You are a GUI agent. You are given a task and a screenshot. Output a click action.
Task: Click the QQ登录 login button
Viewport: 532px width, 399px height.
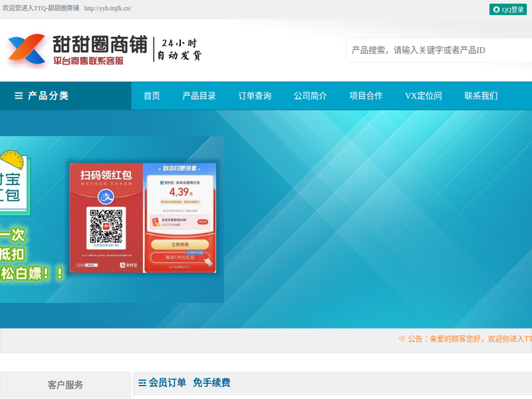point(507,9)
